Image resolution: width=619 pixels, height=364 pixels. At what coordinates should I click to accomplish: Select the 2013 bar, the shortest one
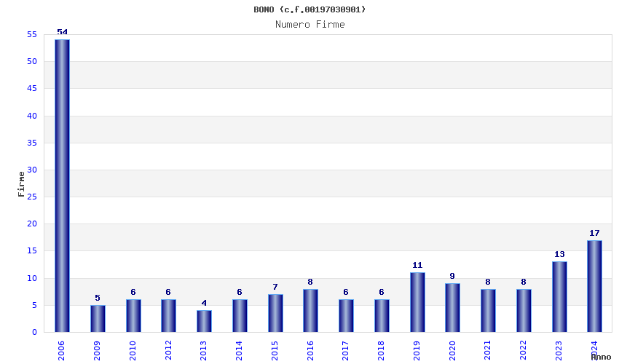pyautogui.click(x=204, y=321)
